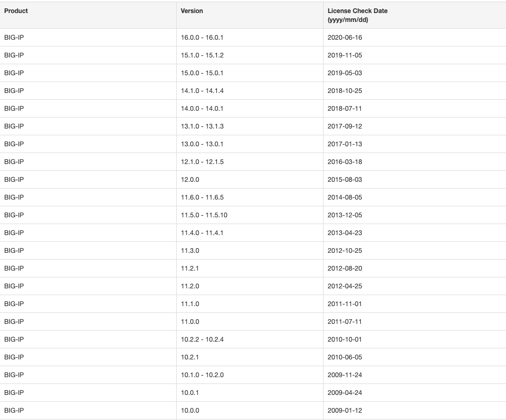This screenshot has width=506, height=420.
Task: Click license date 2011-11-01
Action: pos(344,304)
